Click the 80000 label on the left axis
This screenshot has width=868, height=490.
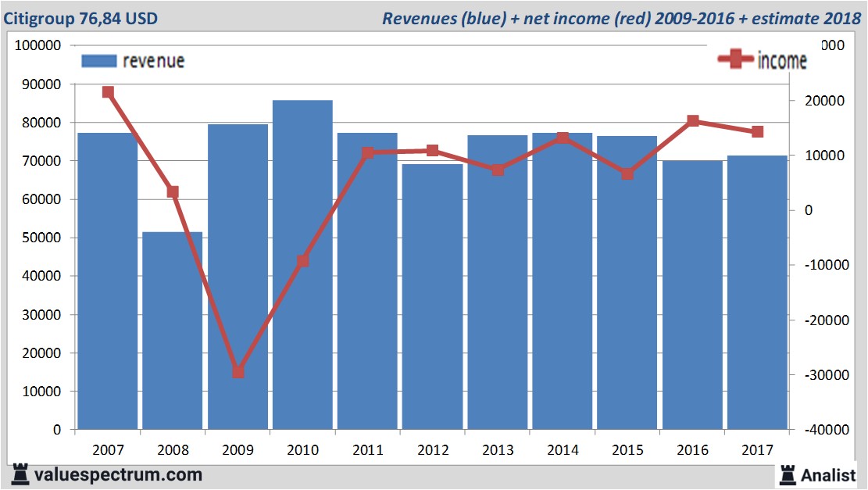coord(41,123)
